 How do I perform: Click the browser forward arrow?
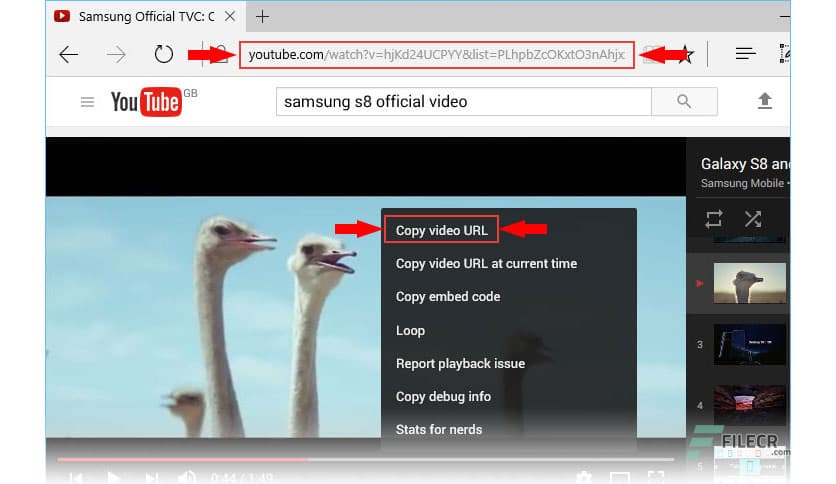116,54
